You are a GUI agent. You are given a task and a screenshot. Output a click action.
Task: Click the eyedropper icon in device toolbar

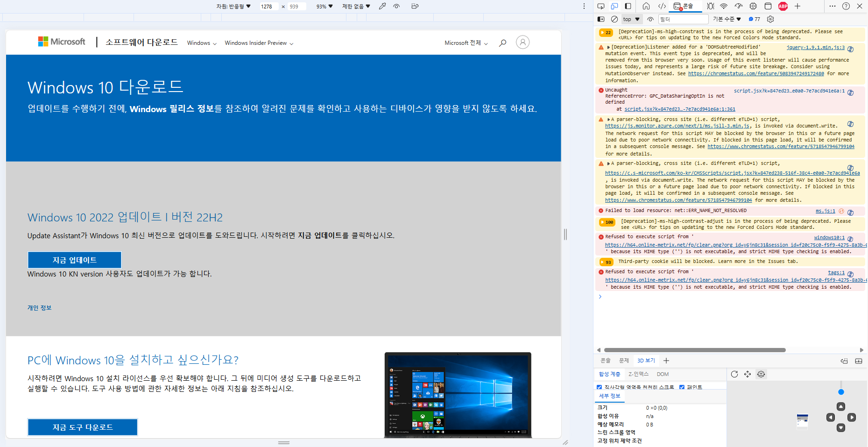[x=382, y=6]
